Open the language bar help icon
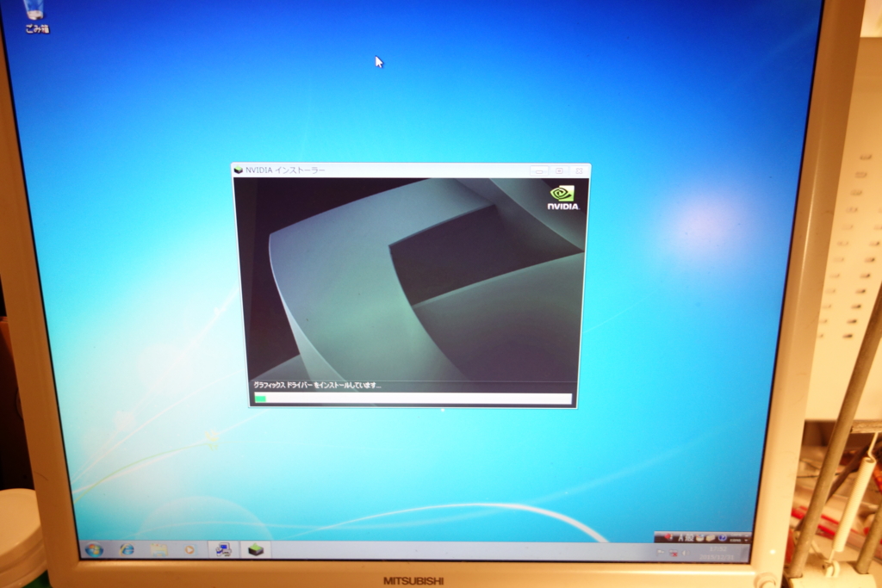 click(x=723, y=538)
